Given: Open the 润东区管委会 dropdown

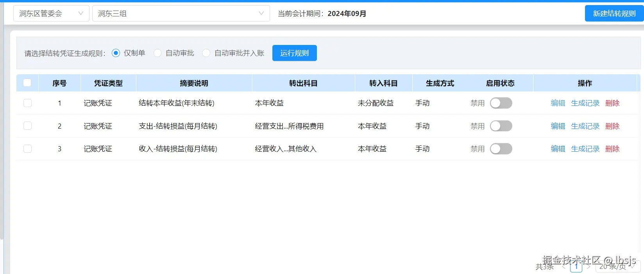Looking at the screenshot, I should (51, 13).
